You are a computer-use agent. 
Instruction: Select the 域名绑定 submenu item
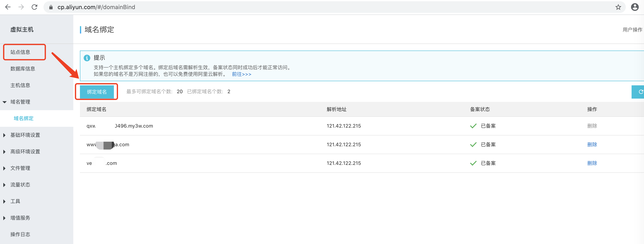[x=23, y=118]
